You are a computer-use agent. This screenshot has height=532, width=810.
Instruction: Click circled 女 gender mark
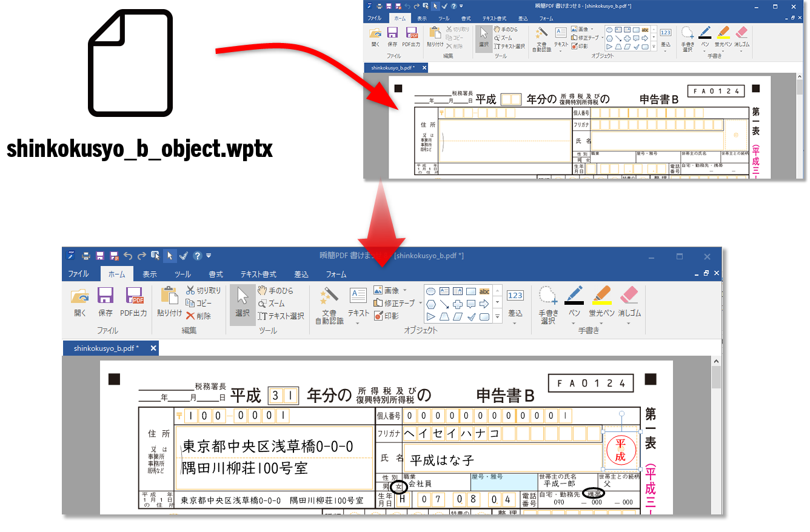398,486
